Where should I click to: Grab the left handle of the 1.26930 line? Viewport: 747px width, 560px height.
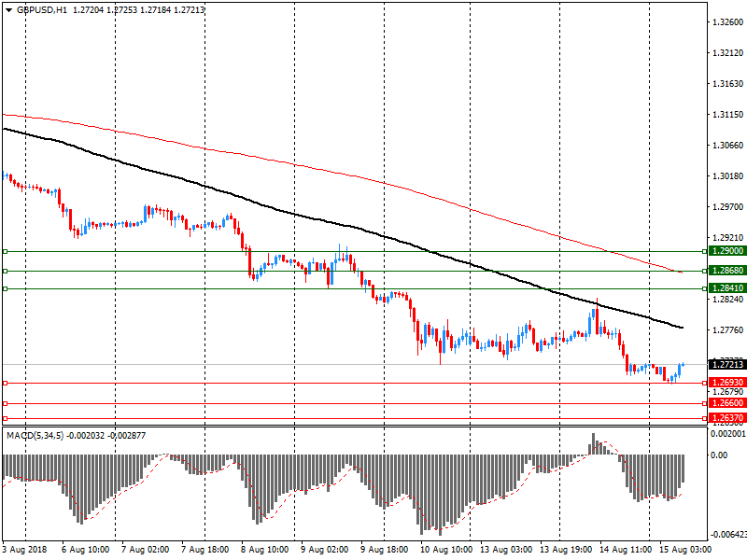tap(6, 384)
